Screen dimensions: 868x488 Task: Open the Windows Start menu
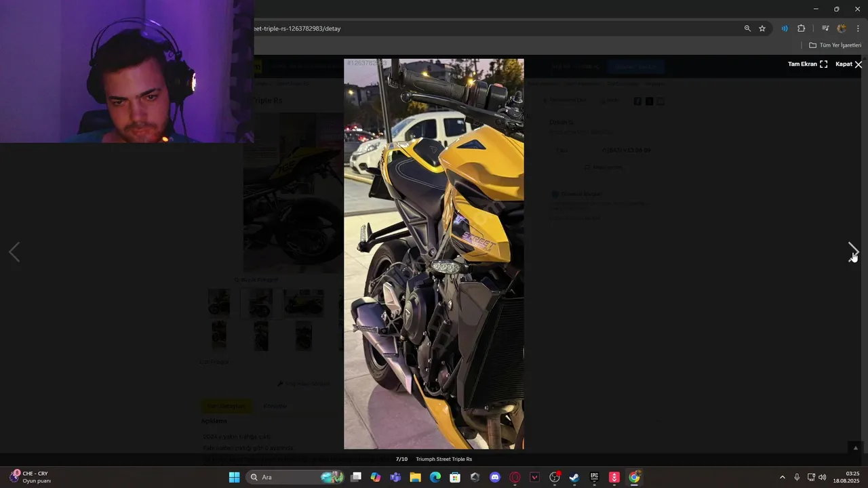(x=234, y=477)
